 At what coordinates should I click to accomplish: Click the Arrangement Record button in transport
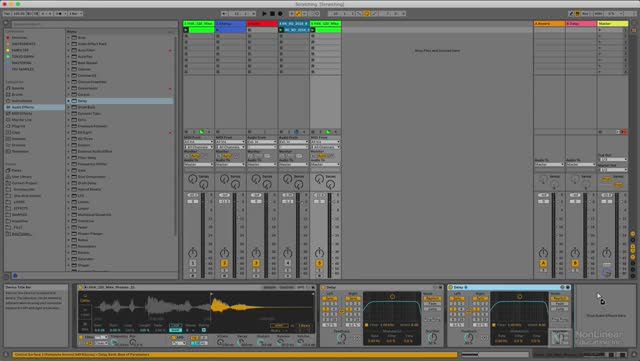(x=280, y=13)
